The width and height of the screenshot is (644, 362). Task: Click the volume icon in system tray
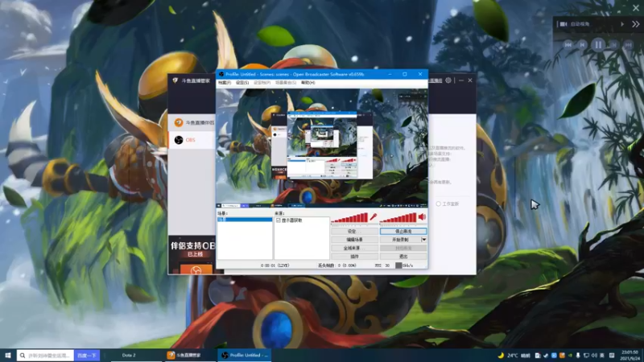click(x=594, y=356)
